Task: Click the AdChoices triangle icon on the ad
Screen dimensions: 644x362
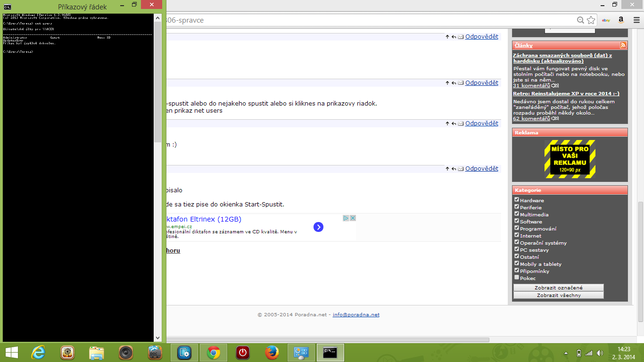Action: 346,218
